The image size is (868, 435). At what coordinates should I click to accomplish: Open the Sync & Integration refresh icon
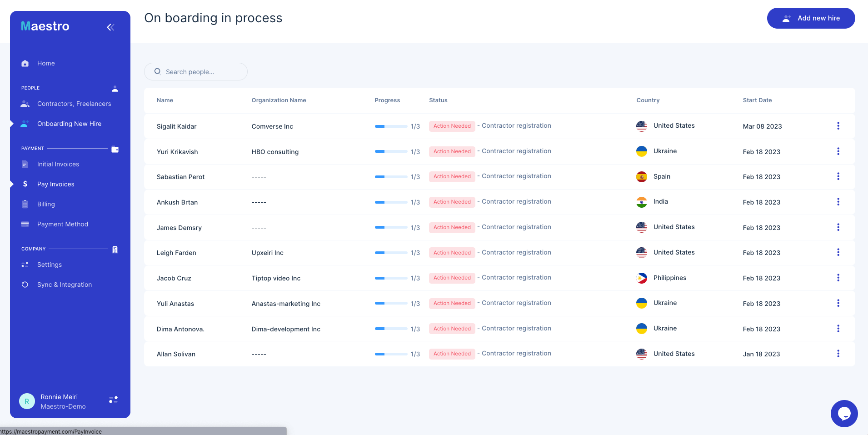coord(25,285)
